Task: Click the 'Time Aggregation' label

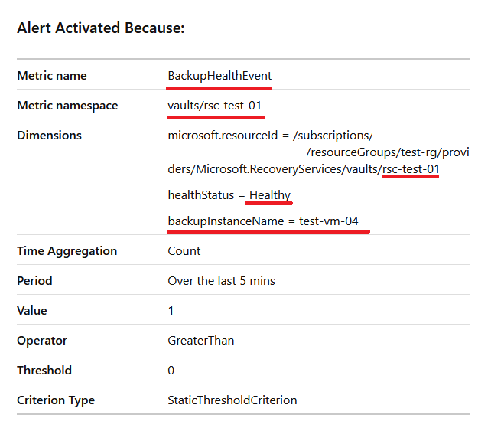Action: point(67,251)
